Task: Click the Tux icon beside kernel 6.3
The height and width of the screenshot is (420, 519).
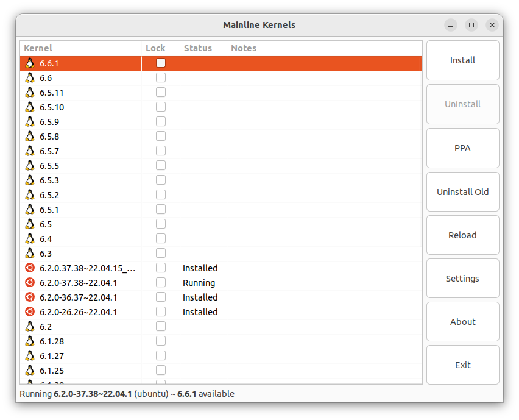Action: pyautogui.click(x=30, y=254)
